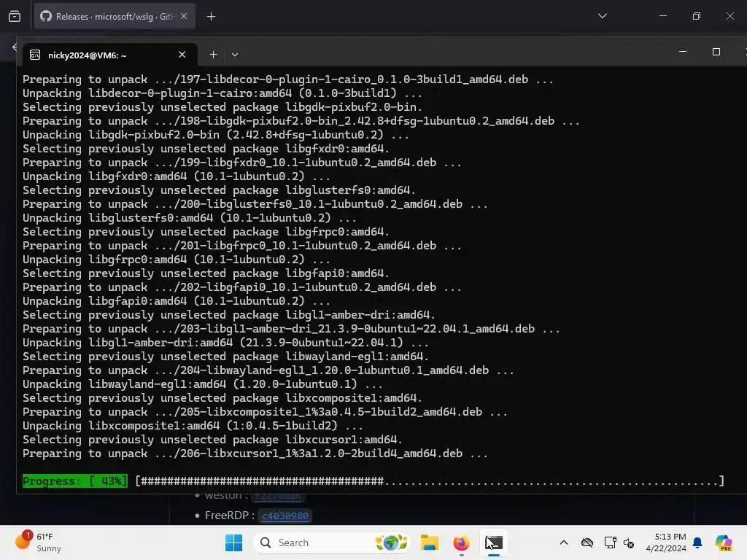Click the apt progress 43% indicator
Screen dimensions: 747x560
coord(75,481)
